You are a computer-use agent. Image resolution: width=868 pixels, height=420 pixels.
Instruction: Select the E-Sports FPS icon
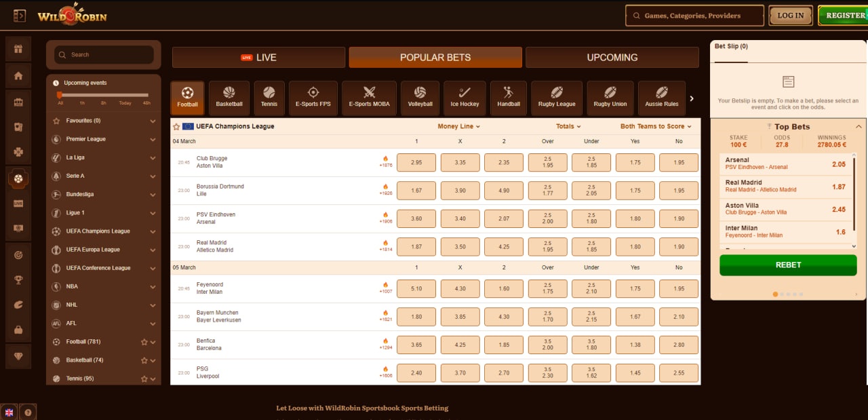[313, 98]
